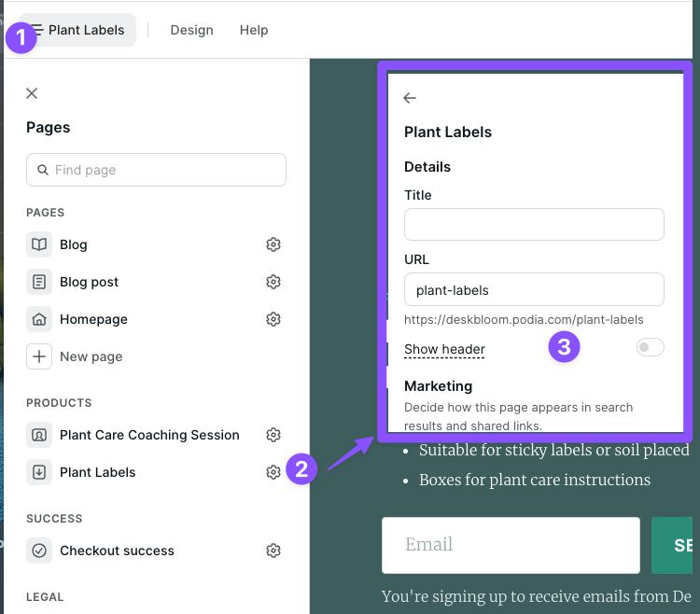This screenshot has width=700, height=614.
Task: Open settings gear for Plant Labels product
Action: click(x=273, y=472)
